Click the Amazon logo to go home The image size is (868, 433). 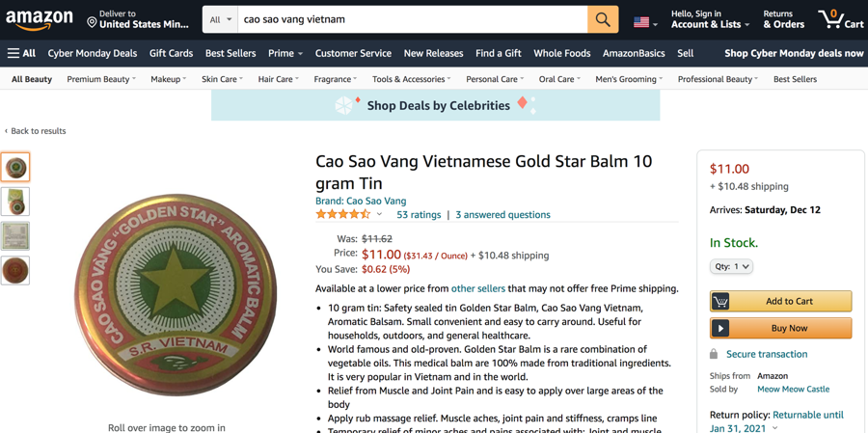coord(40,19)
